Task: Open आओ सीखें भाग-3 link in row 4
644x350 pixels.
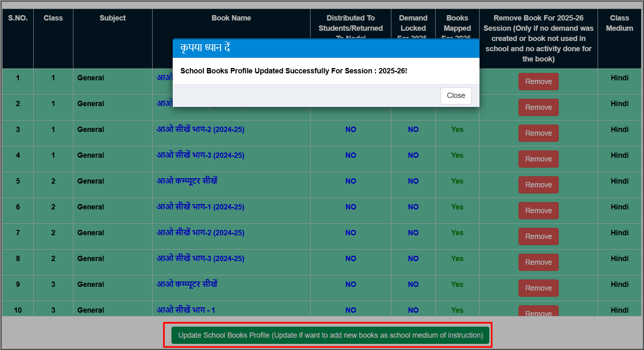Action: (x=200, y=155)
